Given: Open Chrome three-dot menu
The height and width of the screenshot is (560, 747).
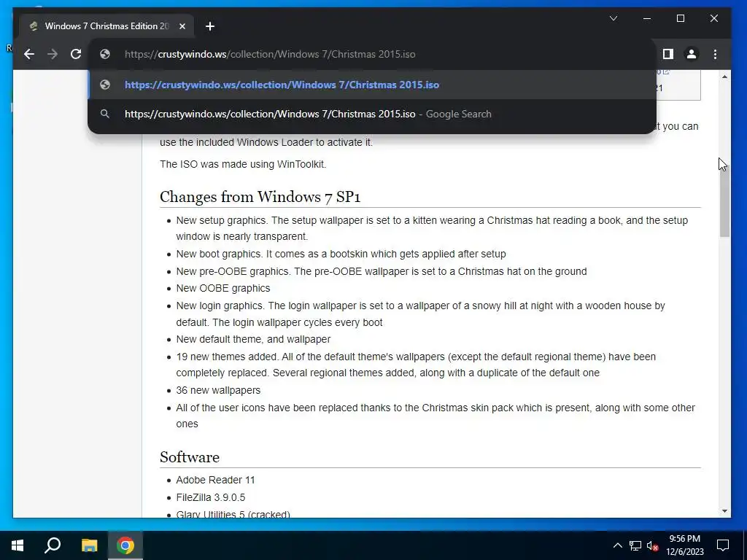Looking at the screenshot, I should [715, 54].
